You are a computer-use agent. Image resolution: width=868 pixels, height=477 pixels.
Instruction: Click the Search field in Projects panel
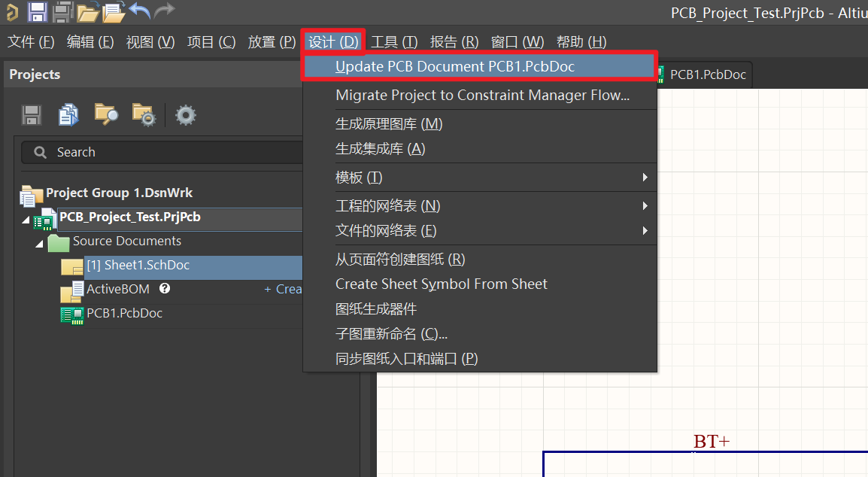coord(162,152)
